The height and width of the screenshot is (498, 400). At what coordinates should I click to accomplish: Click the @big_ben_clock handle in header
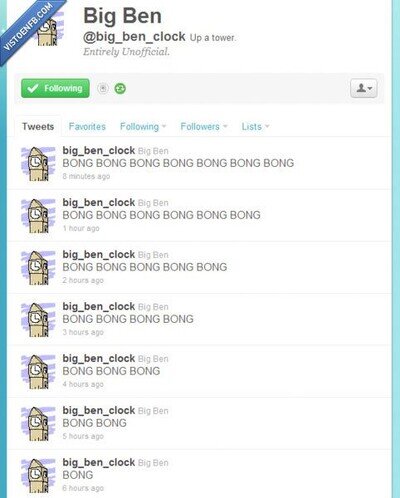134,37
